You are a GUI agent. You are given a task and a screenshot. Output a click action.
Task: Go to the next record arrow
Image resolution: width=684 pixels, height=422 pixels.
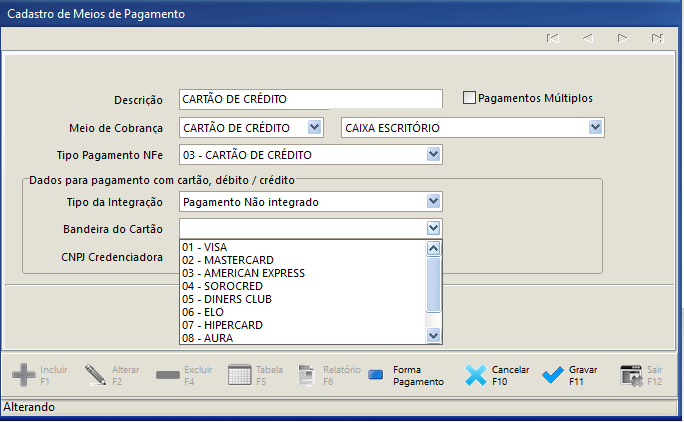[622, 38]
